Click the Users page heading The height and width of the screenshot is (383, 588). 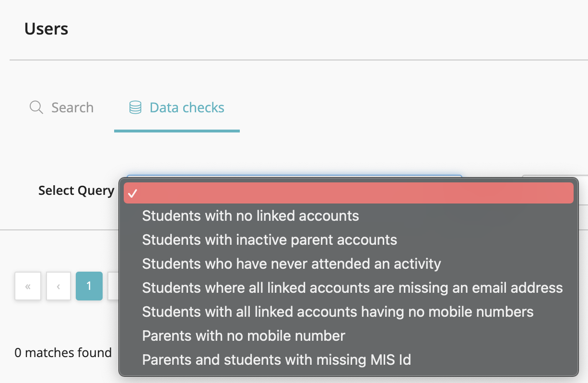pos(46,29)
